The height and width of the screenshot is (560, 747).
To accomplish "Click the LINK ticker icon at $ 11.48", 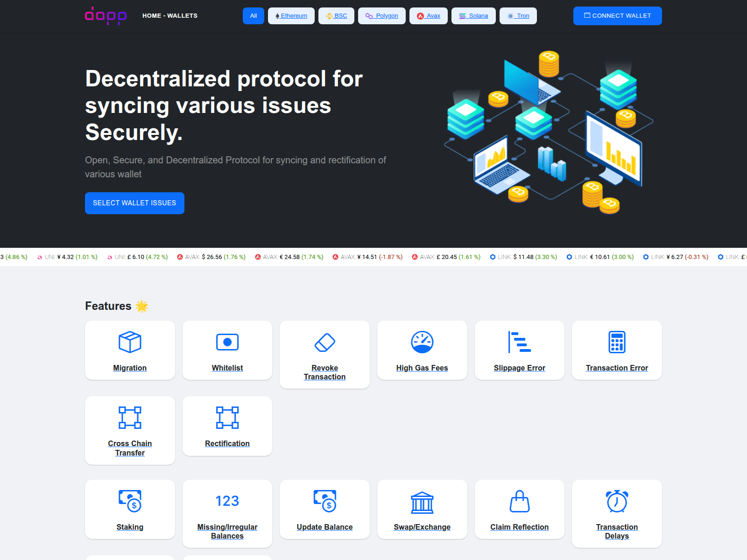I will coord(493,257).
